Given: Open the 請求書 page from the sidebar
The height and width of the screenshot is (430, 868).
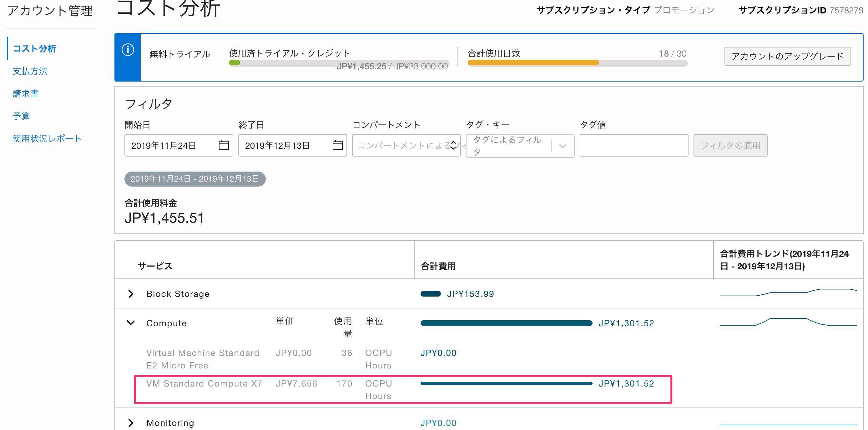Looking at the screenshot, I should [25, 94].
